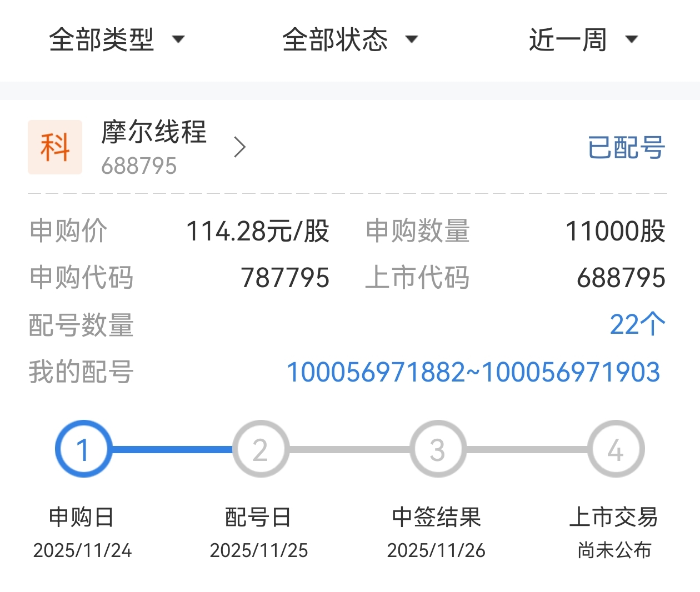This screenshot has height=592, width=700.
Task: Click the 已配号 status label
Action: click(626, 148)
